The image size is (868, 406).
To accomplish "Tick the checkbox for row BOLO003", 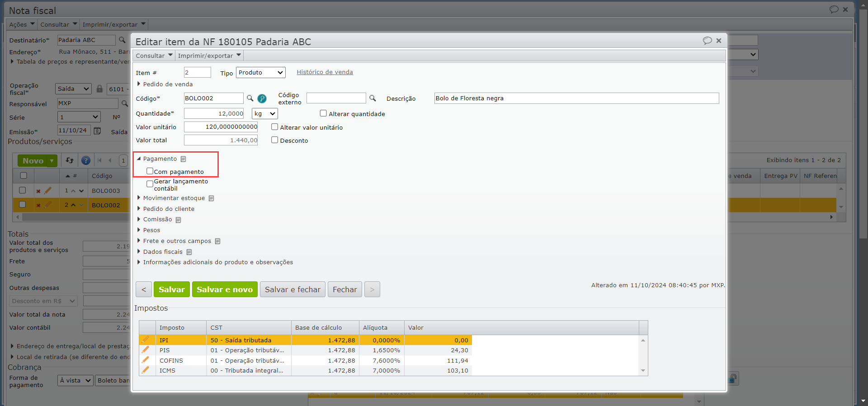I will [x=22, y=191].
